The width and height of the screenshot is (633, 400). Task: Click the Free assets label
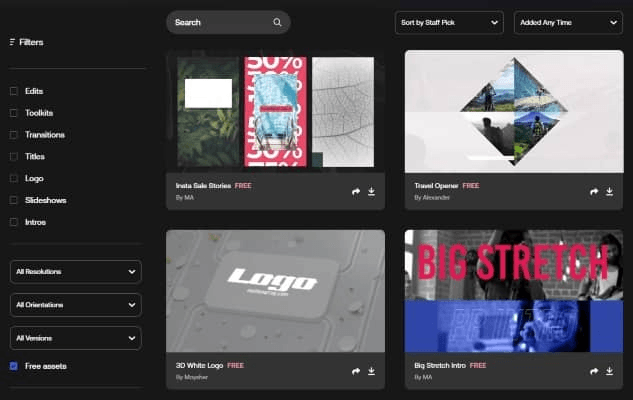tap(46, 366)
